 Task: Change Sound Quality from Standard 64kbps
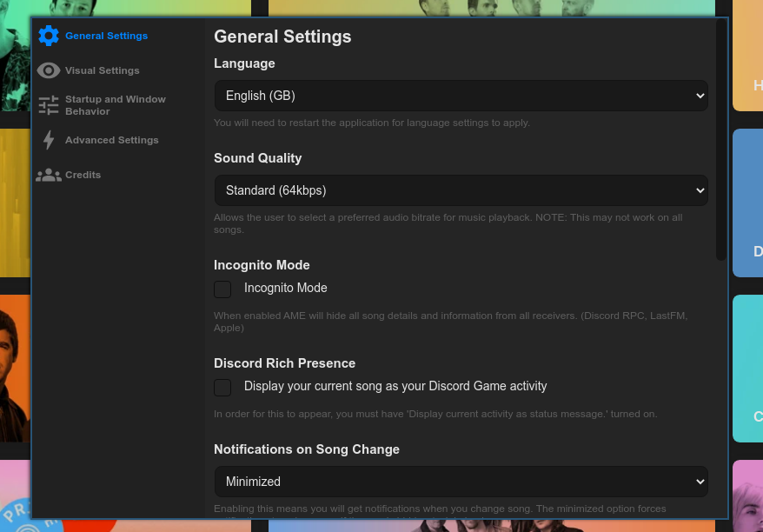tap(461, 190)
